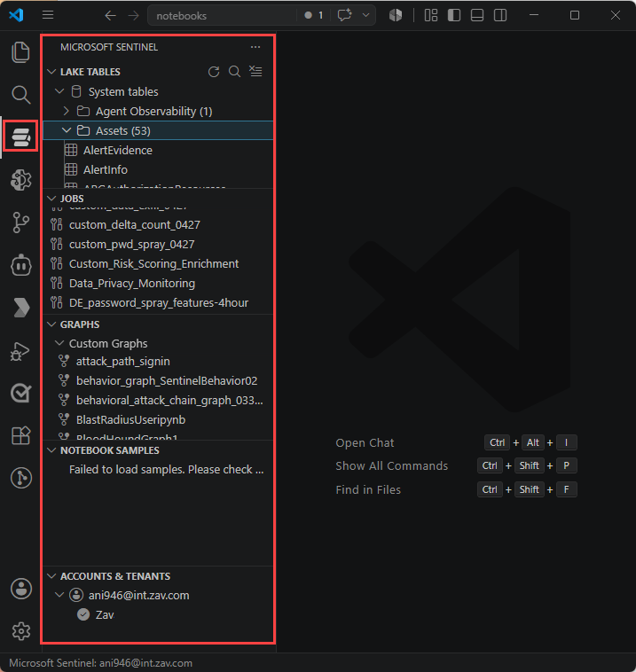Select the custom_delta_count_0427 job

tap(158, 224)
